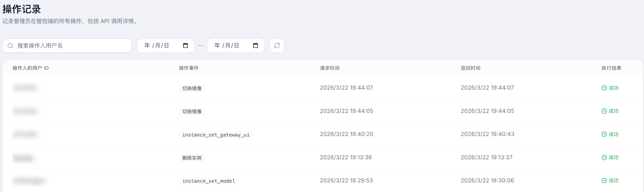This screenshot has height=192, width=644.
Task: Select the 删除实例 event tag
Action: (x=192, y=158)
